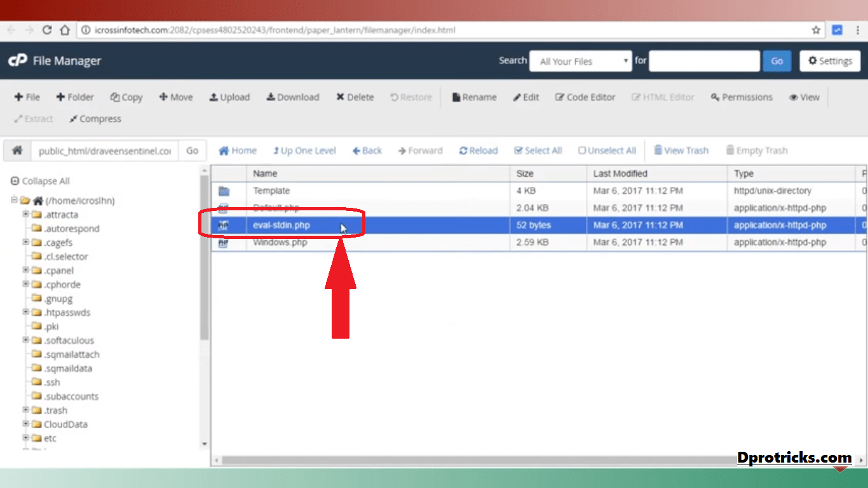Click the home icon beside the path field

pyautogui.click(x=17, y=151)
